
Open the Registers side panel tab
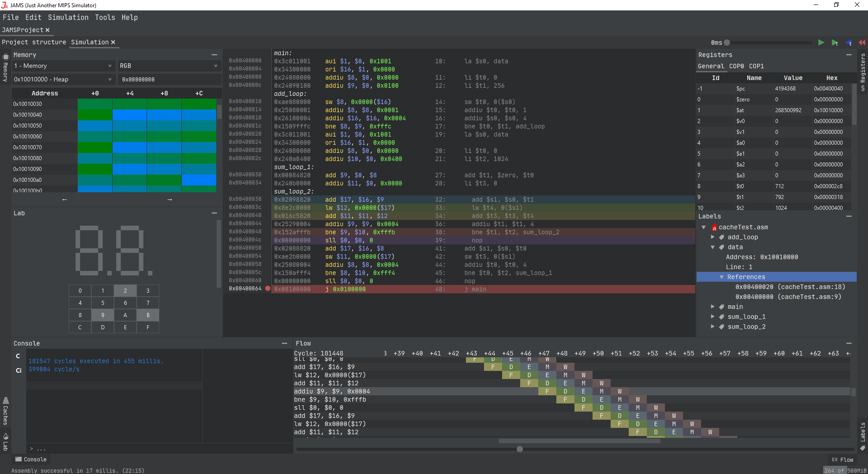[x=863, y=72]
